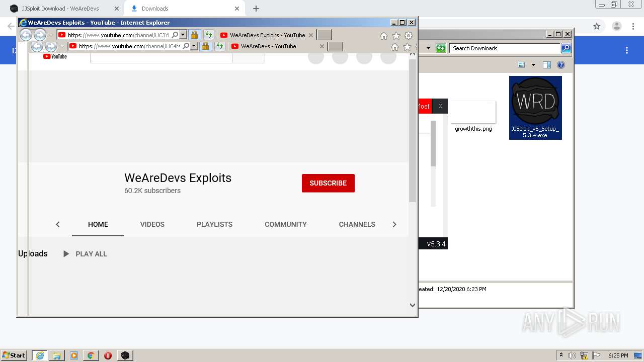Open the three-dot menu on the blue page header
Screen dimensions: 644x362
(627, 50)
